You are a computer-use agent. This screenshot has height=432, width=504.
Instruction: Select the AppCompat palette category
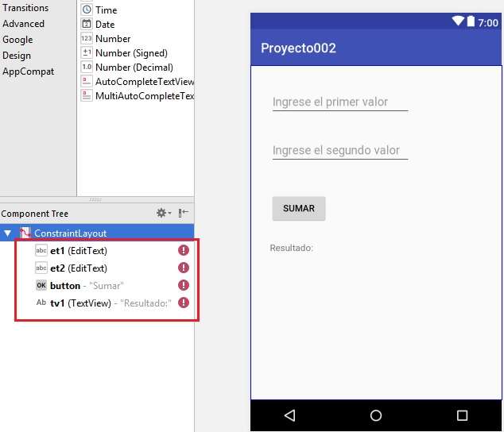pos(29,71)
